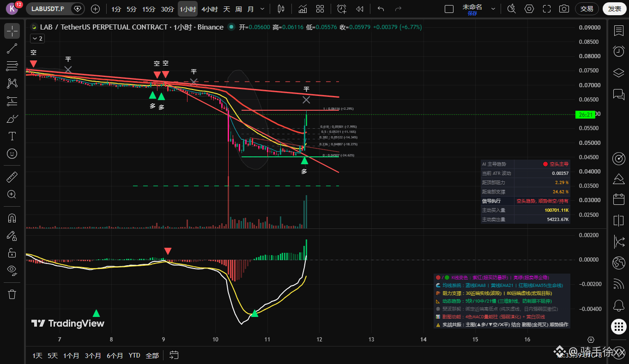The width and height of the screenshot is (629, 364).
Task: Delete drawings with the trash icon
Action: pos(12,294)
